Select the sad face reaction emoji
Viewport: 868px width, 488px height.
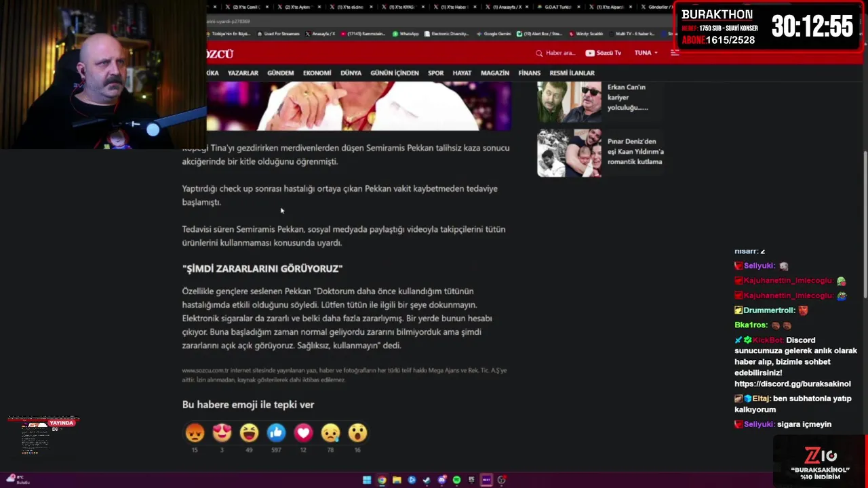coord(330,432)
